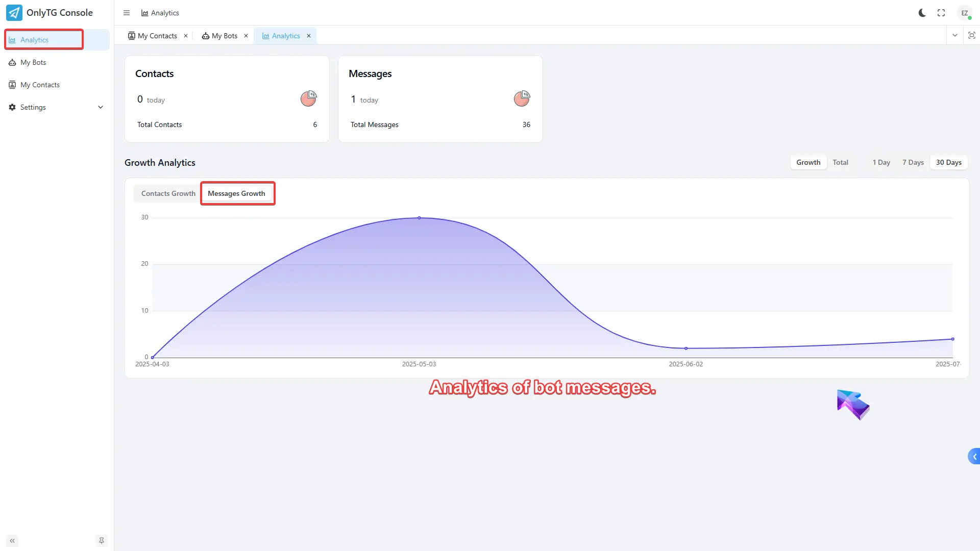Open My Bots in the sidebar
Screen dimensions: 980x551
(33, 62)
